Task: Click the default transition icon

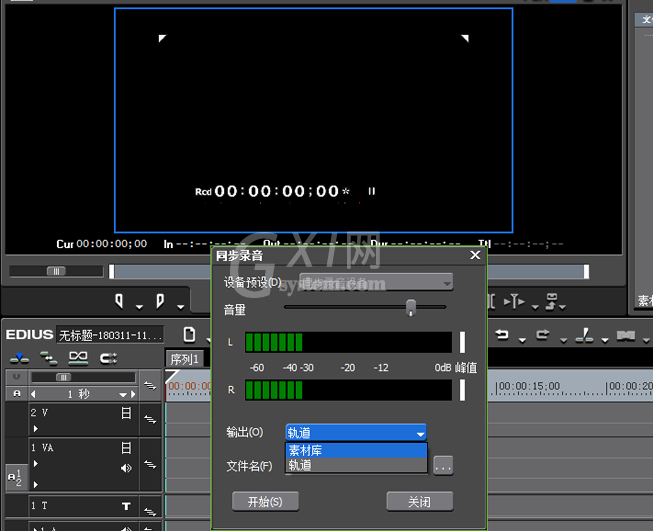Action: 626,335
